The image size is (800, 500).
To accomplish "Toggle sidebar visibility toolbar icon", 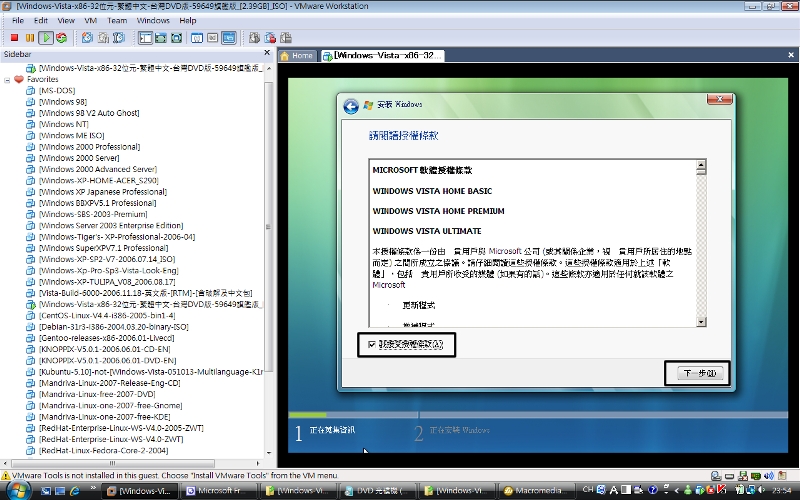I will pyautogui.click(x=145, y=38).
